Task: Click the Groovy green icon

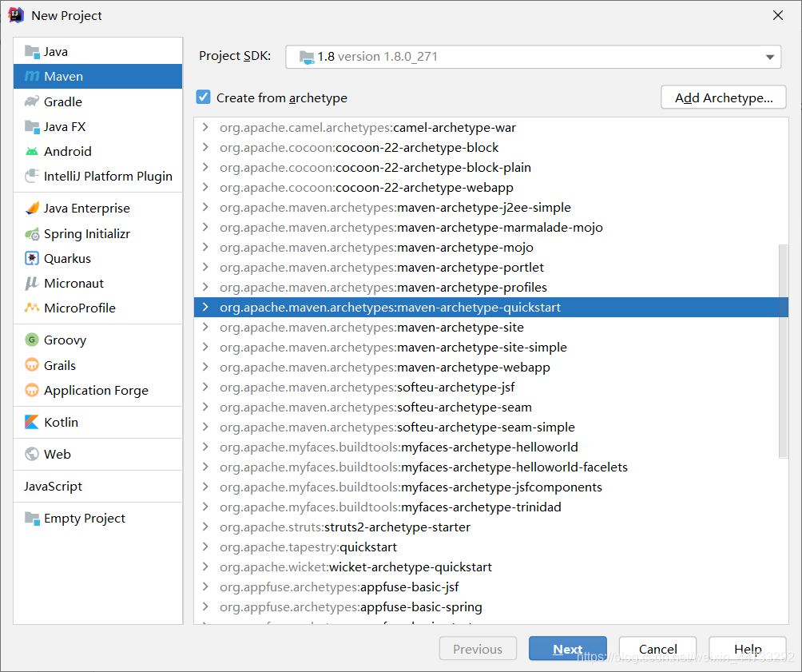Action: 32,340
